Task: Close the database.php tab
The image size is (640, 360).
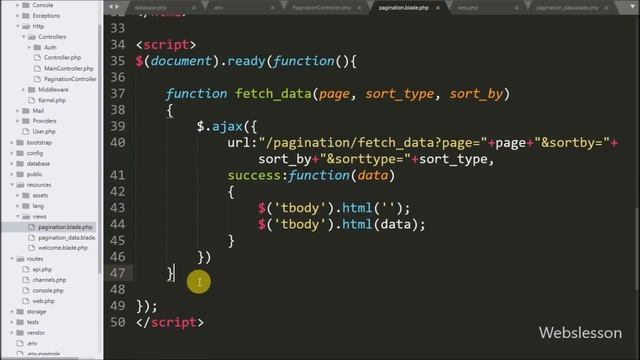Action: coord(193,8)
